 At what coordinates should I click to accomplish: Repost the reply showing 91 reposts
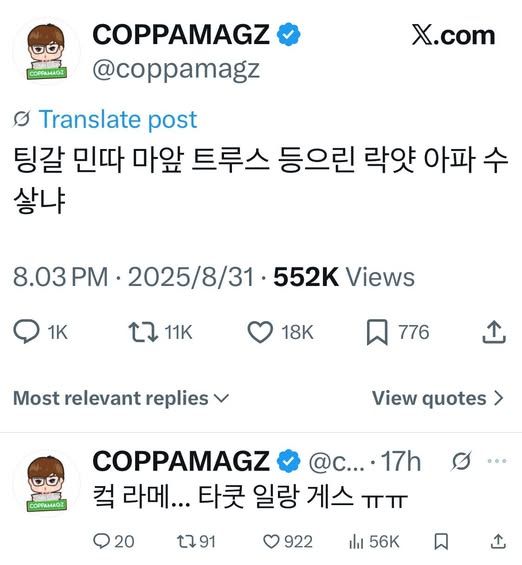186,541
